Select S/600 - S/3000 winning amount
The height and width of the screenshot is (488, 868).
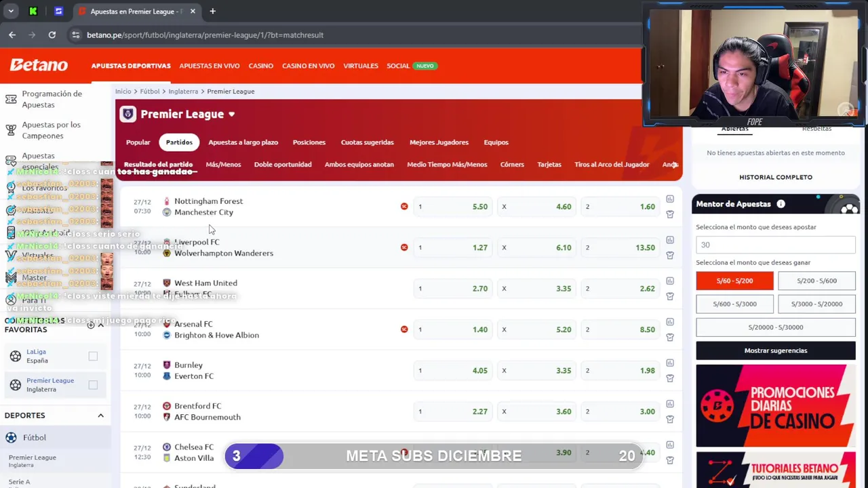click(734, 304)
